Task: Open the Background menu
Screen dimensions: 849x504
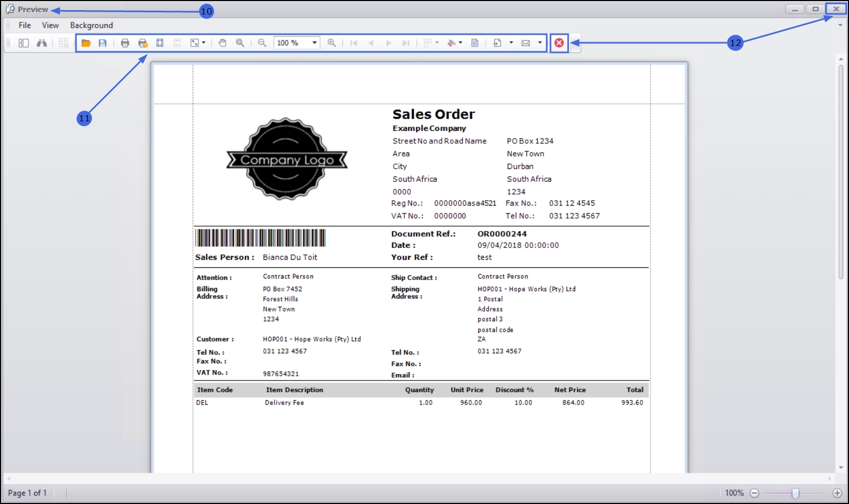Action: [x=91, y=25]
